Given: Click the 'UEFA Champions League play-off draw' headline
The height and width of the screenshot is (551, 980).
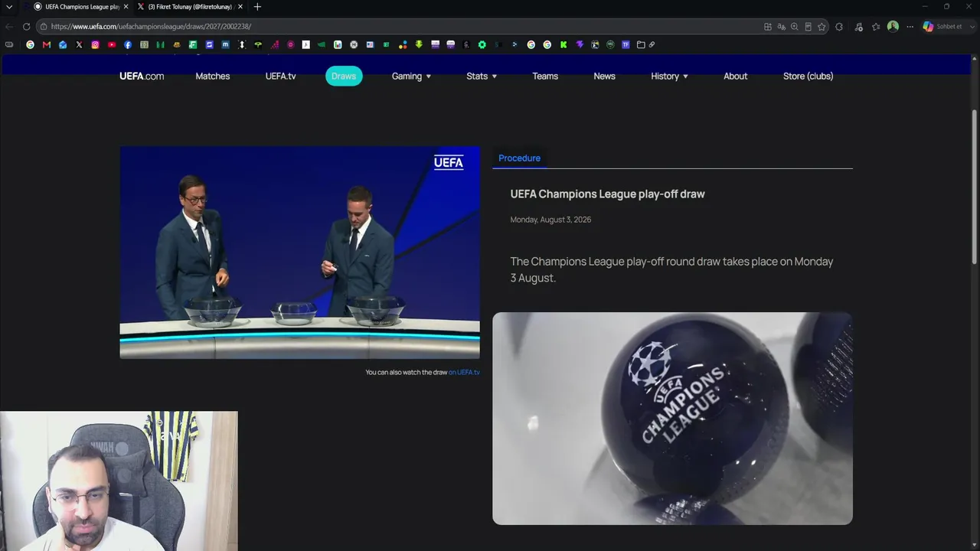Looking at the screenshot, I should coord(607,194).
